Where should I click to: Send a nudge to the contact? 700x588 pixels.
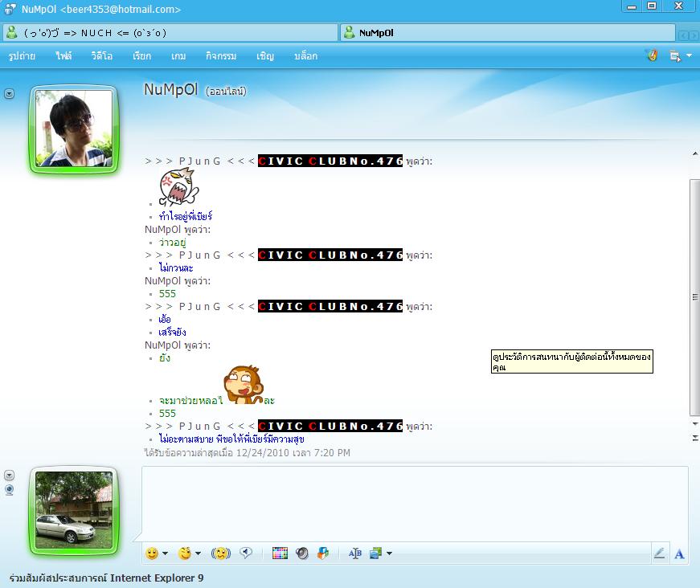pos(220,553)
